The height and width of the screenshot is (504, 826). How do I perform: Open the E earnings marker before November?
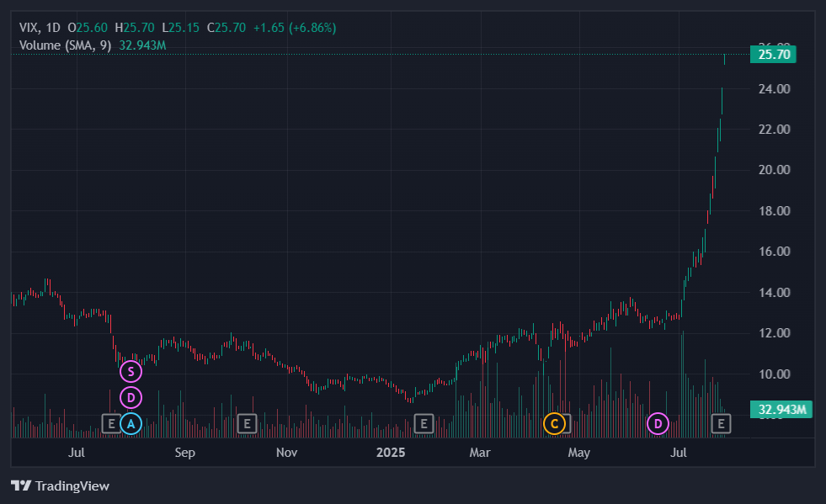247,423
